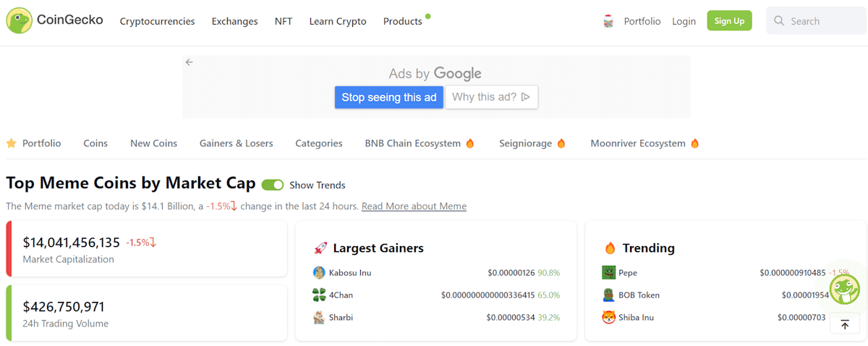Screen dimensions: 868x346
Task: Click the Shiba Inu coin icon
Action: click(x=608, y=317)
